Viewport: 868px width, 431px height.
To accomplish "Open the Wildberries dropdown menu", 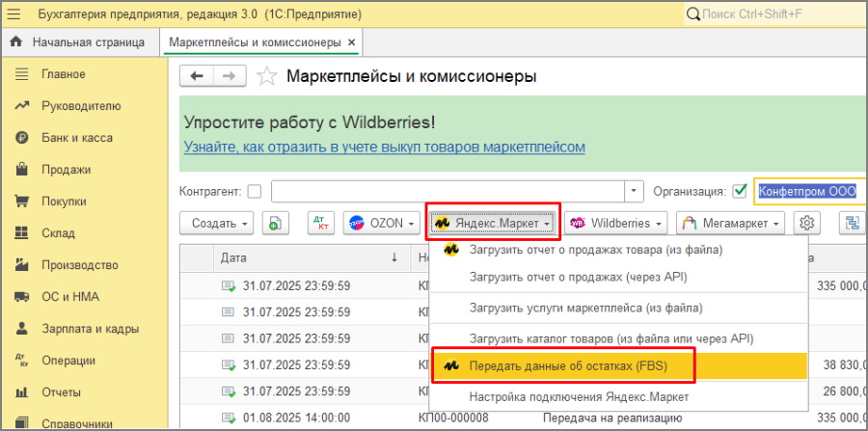I will point(615,223).
